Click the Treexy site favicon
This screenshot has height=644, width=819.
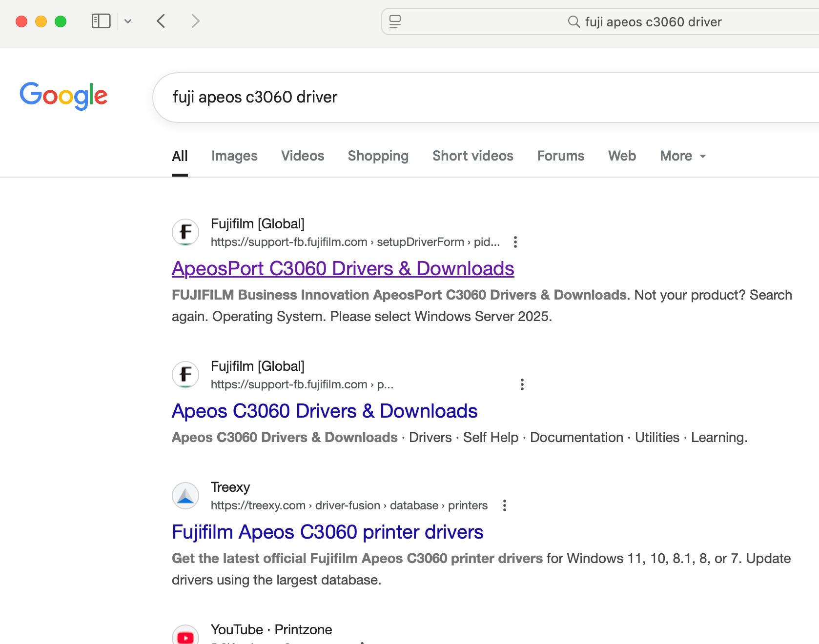click(185, 496)
